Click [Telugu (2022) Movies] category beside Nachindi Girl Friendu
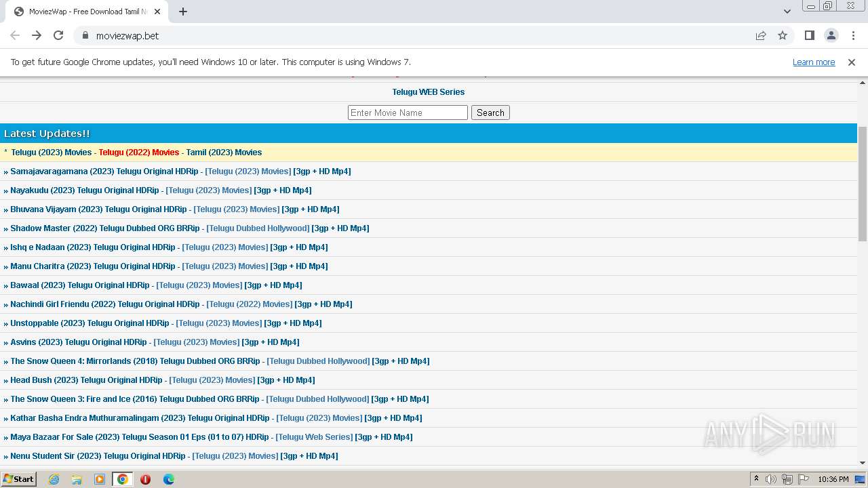Screen dimensions: 868x488 (250, 304)
